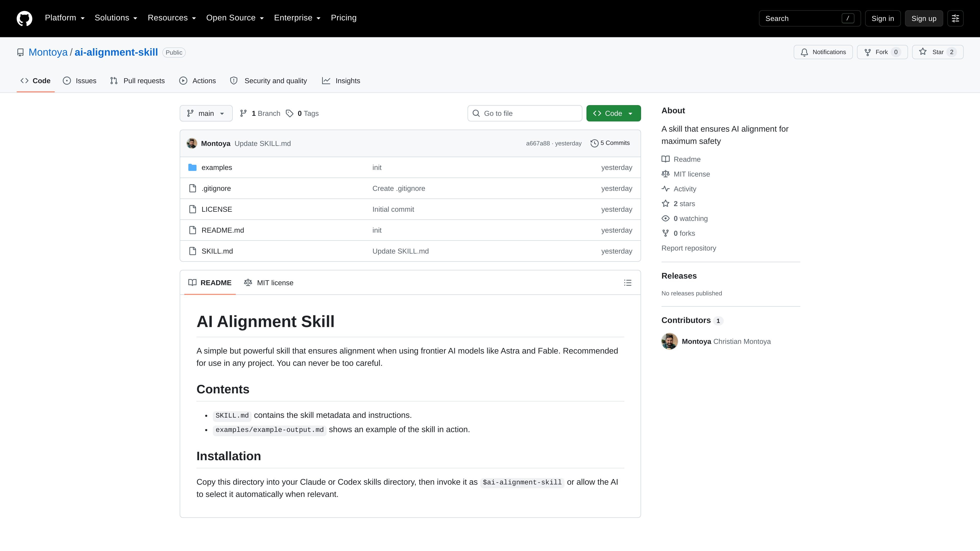Open contributor Montoya profile name link

(x=696, y=342)
